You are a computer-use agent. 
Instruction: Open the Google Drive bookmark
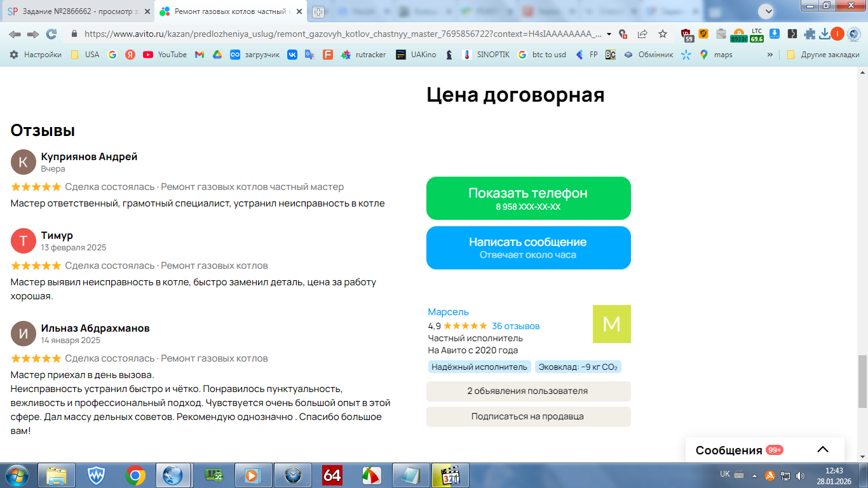(x=217, y=55)
